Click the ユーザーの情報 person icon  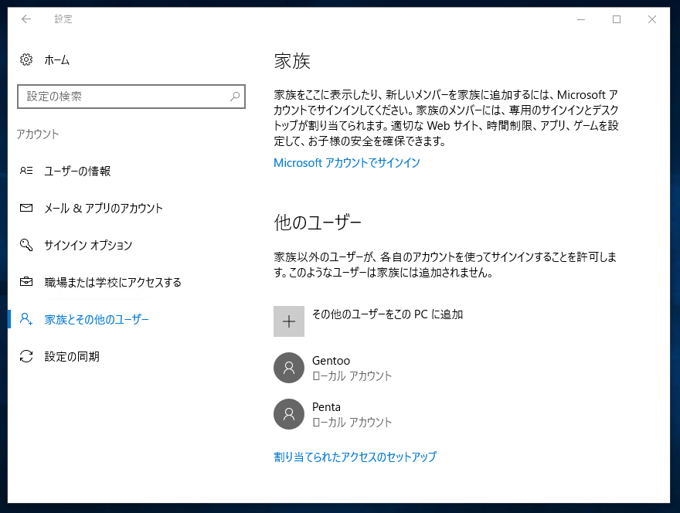click(x=26, y=171)
